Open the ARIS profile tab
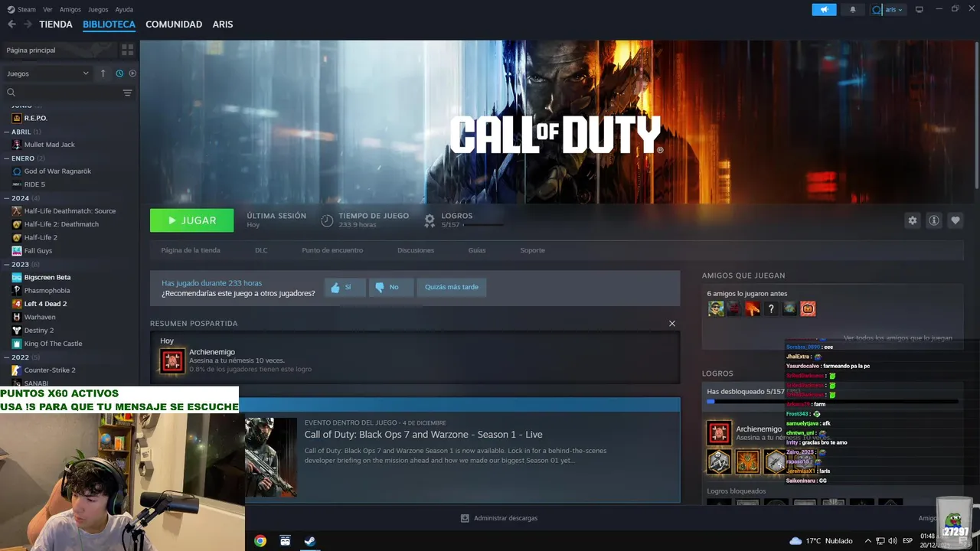Image resolution: width=980 pixels, height=551 pixels. [223, 24]
